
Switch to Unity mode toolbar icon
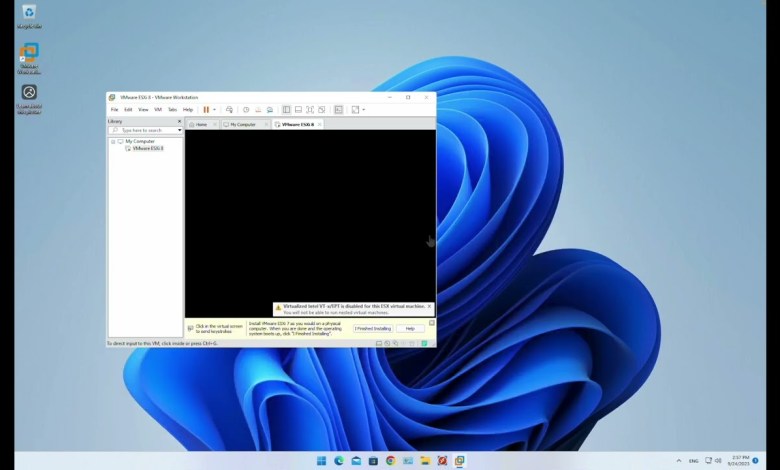322,109
